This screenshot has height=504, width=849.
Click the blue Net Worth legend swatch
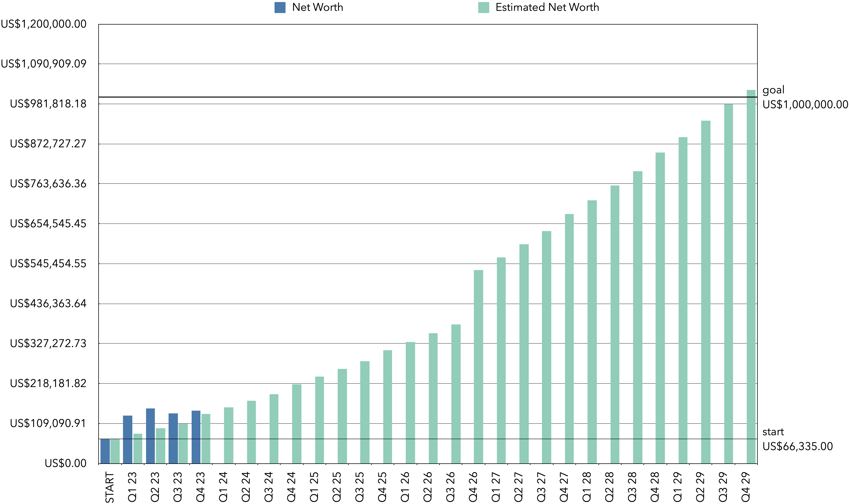pos(280,7)
